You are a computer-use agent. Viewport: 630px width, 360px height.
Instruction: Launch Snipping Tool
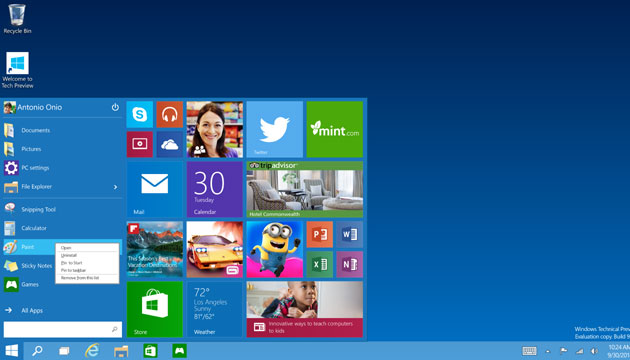point(63,209)
